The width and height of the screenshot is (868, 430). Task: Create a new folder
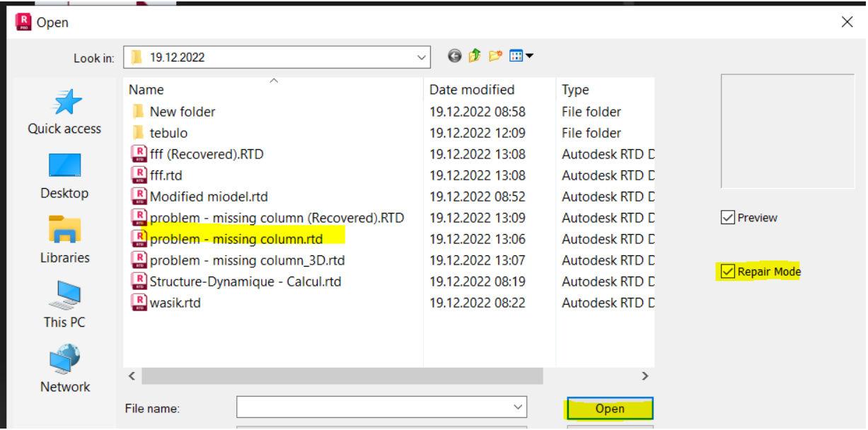tap(494, 57)
